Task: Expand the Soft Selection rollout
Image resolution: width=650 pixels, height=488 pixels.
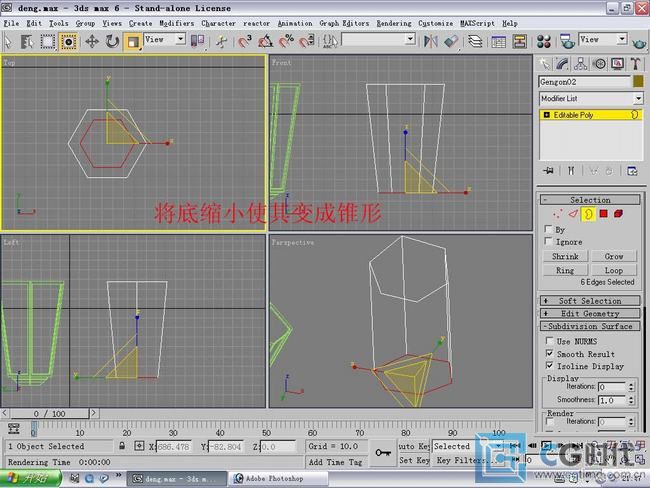Action: [590, 301]
